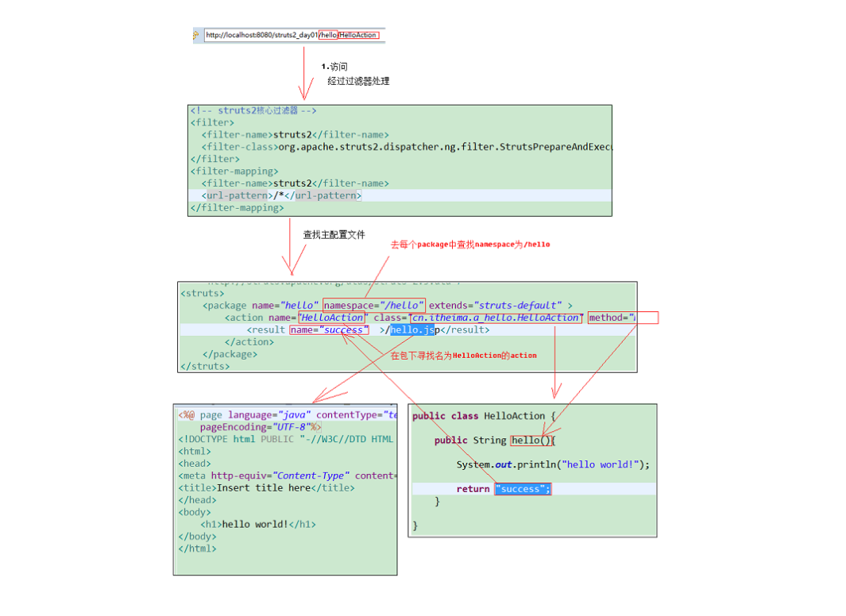Select the "<h1>hello world!</h1>" line

click(x=258, y=525)
